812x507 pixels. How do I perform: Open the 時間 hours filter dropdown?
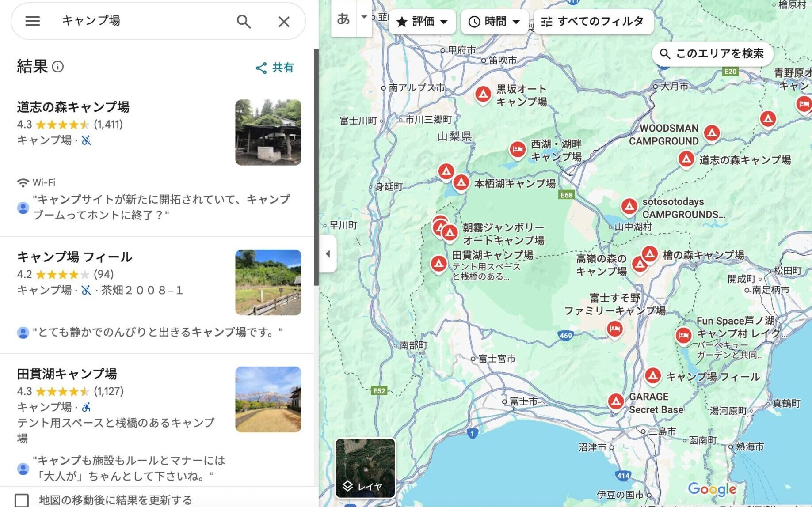click(x=494, y=21)
